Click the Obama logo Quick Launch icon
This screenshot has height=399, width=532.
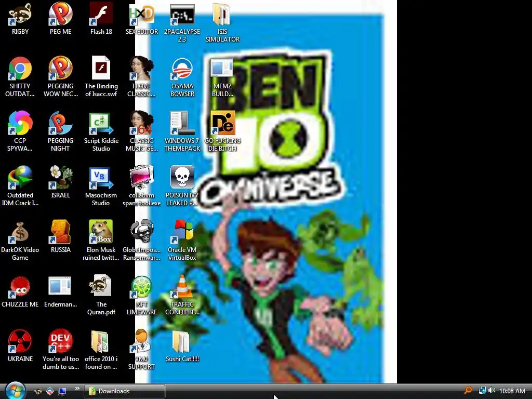(x=50, y=391)
